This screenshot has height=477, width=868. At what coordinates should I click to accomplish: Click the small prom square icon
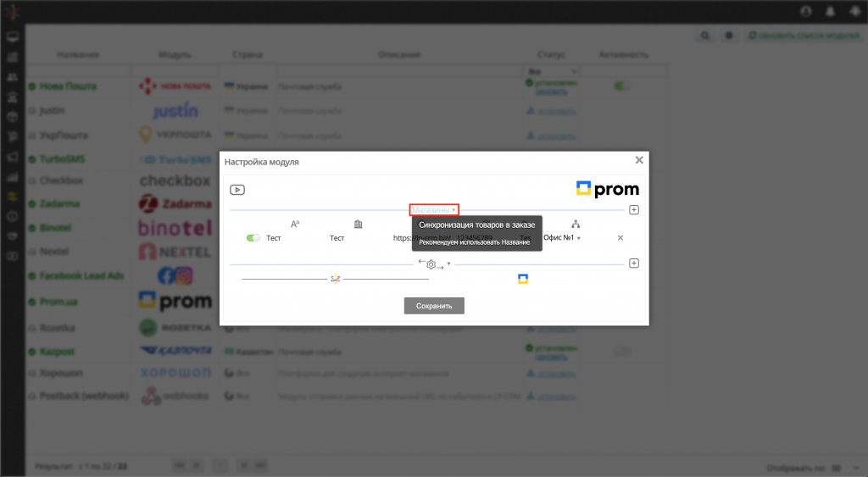(x=522, y=279)
